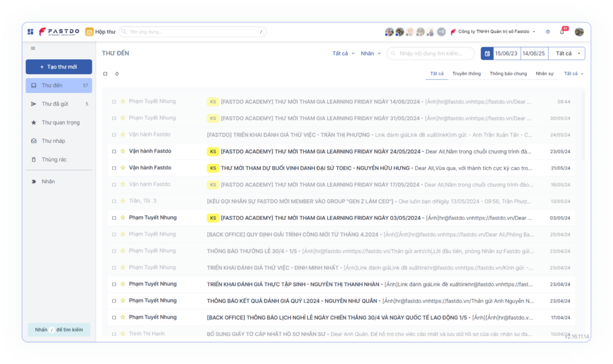Switch to the Nhân sự tab

(x=544, y=74)
